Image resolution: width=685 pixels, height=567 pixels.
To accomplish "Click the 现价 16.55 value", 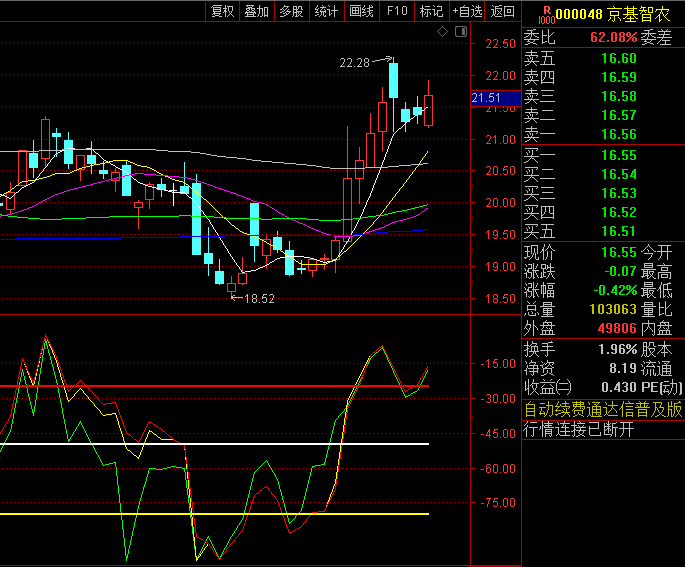I will [619, 252].
